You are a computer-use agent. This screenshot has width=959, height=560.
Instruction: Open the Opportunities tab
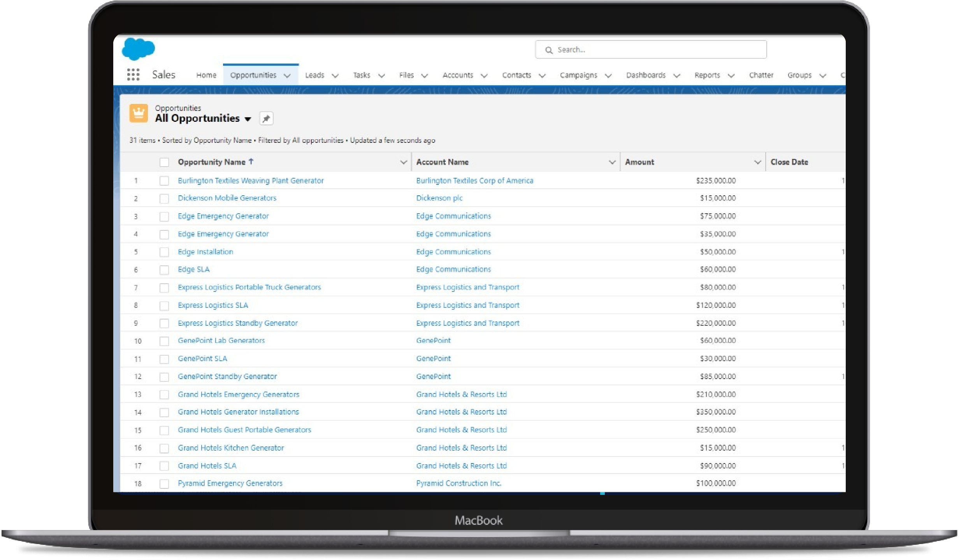pyautogui.click(x=253, y=75)
